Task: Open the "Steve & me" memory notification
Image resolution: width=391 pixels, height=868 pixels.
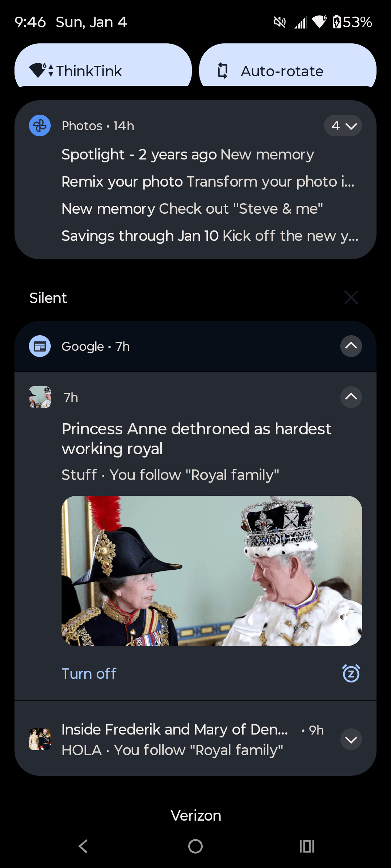Action: pos(192,209)
